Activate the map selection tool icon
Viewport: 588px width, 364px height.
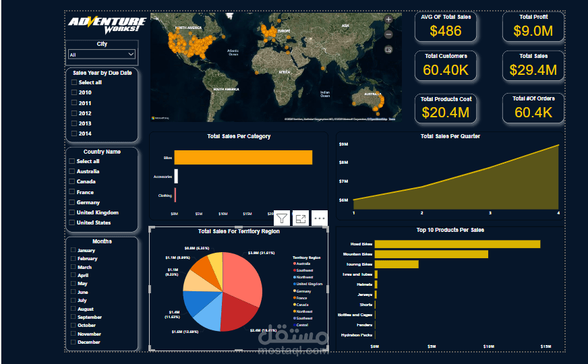tap(388, 49)
